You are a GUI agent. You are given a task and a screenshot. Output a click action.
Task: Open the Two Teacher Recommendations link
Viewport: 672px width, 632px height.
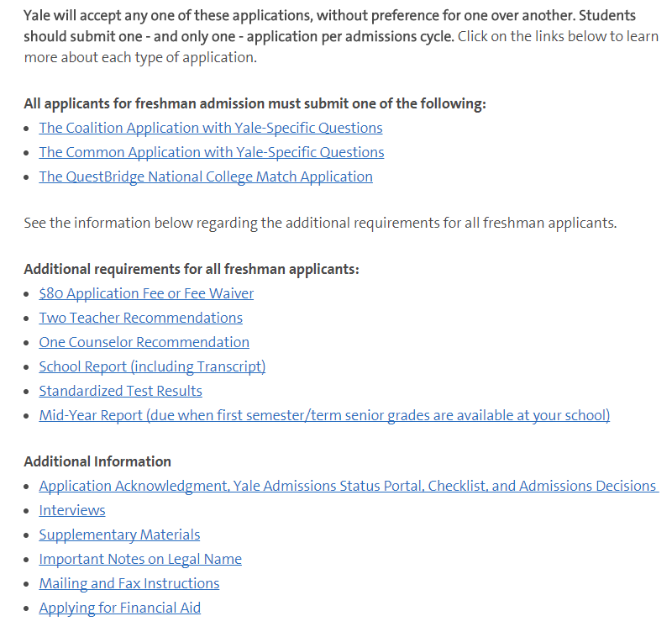(140, 319)
